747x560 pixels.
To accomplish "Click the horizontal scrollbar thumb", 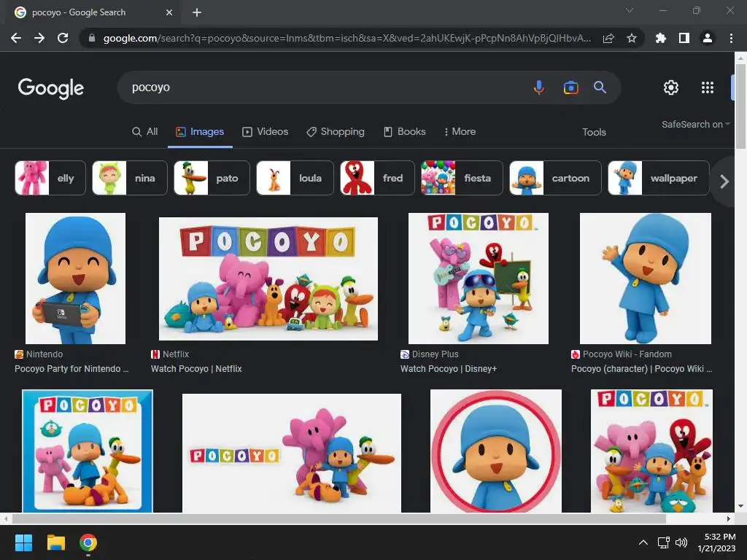I will click(x=338, y=518).
